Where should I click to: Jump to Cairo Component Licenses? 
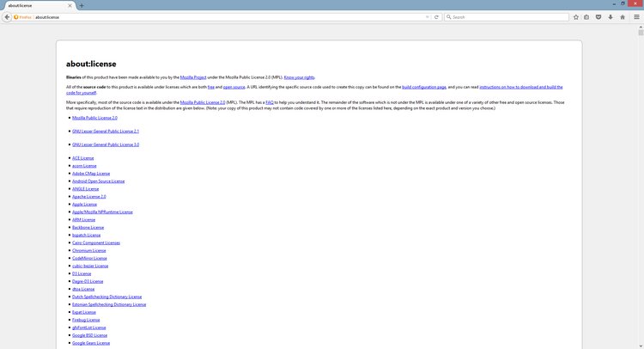96,243
